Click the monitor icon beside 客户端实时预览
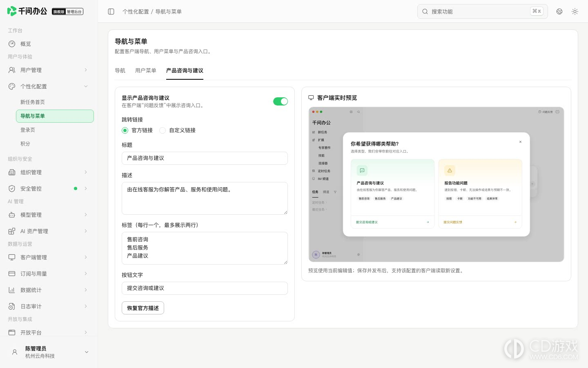588x368 pixels. click(311, 98)
